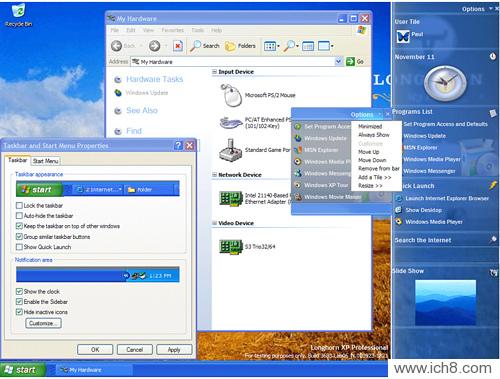Open the Favorites menu
Image resolution: width=500 pixels, height=379 pixels.
172,30
